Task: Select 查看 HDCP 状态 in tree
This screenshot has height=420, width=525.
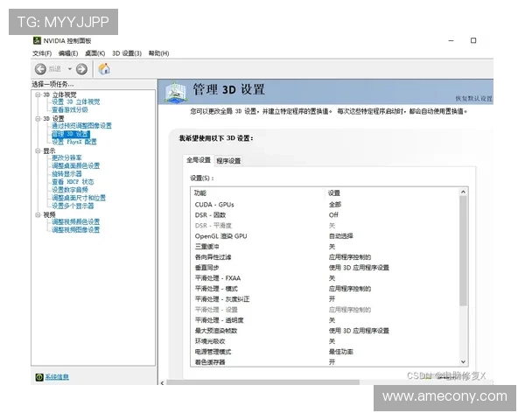Action: coord(73,182)
